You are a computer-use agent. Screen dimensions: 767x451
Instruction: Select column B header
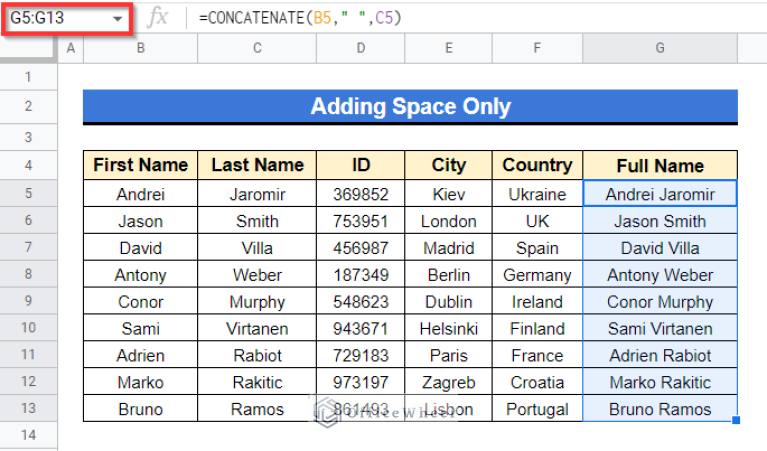(140, 48)
